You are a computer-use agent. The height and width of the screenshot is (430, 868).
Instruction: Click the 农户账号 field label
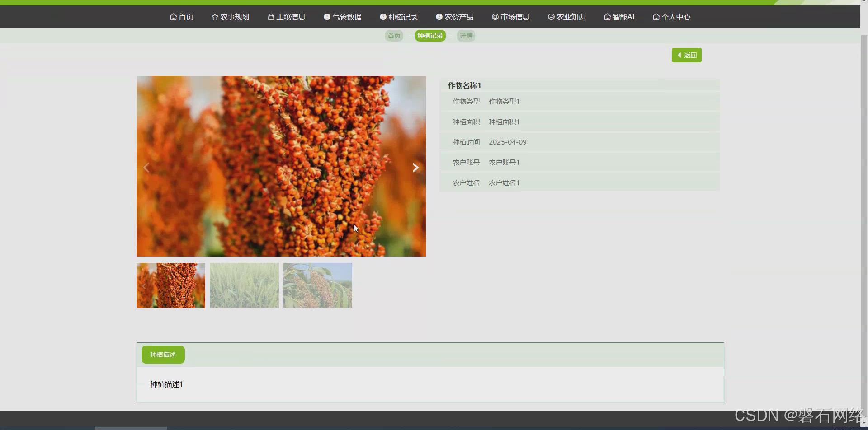[x=466, y=163]
